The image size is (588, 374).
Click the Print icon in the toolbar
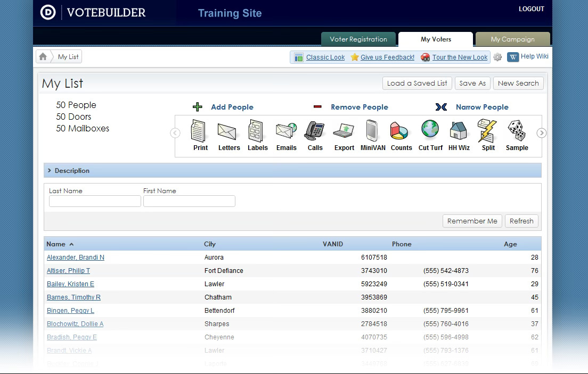pyautogui.click(x=198, y=130)
